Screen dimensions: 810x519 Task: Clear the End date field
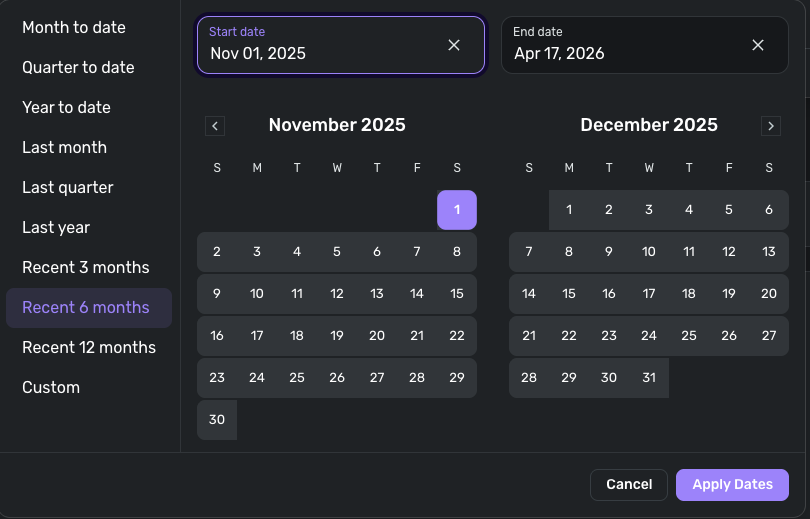[x=758, y=45]
